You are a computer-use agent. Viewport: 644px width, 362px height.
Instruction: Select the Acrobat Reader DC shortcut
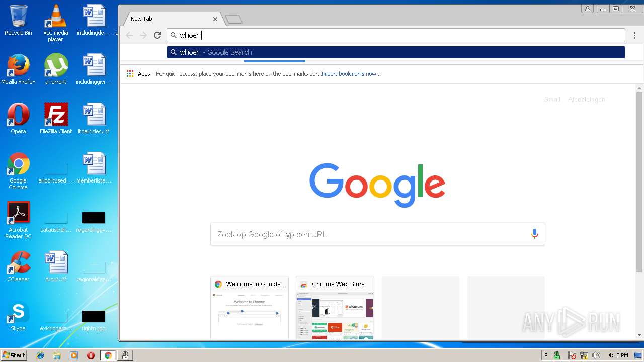tap(18, 220)
